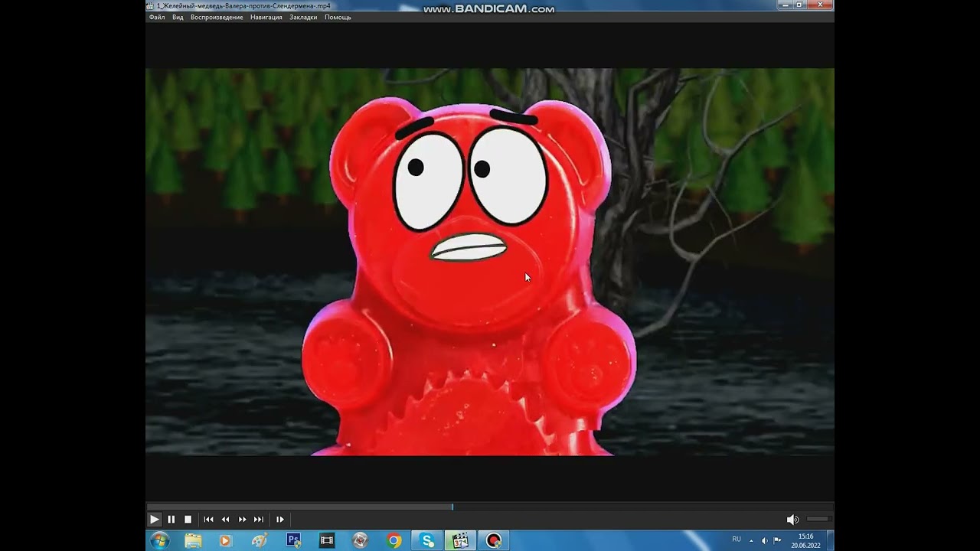Close the media player window
The height and width of the screenshot is (551, 980).
click(x=820, y=5)
